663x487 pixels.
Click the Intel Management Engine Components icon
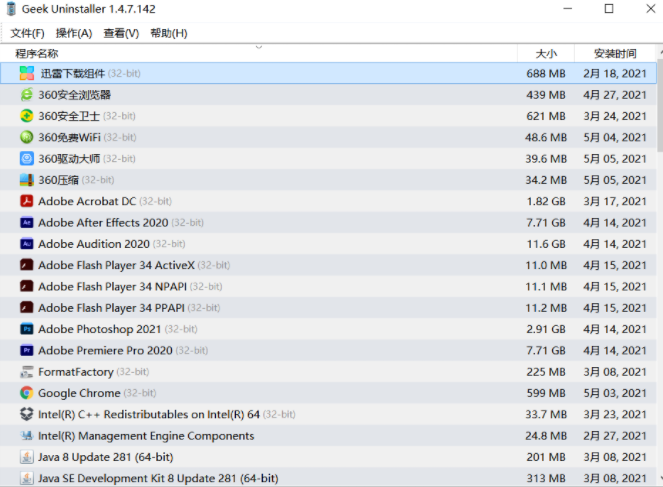(x=27, y=435)
